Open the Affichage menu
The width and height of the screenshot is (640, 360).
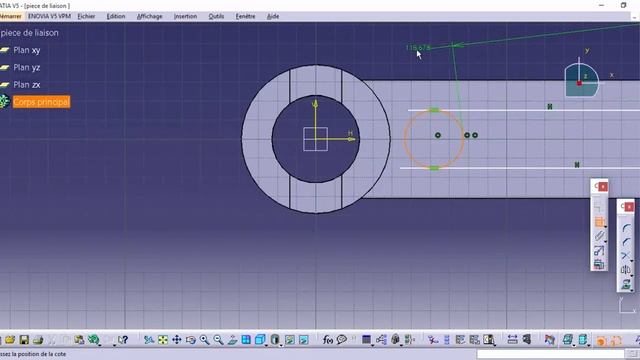coord(149,16)
